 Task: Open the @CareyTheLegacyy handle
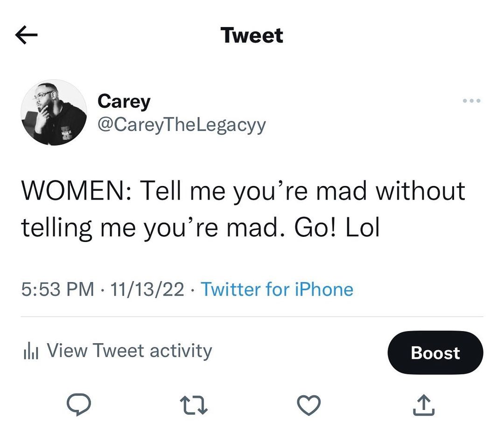(x=181, y=124)
